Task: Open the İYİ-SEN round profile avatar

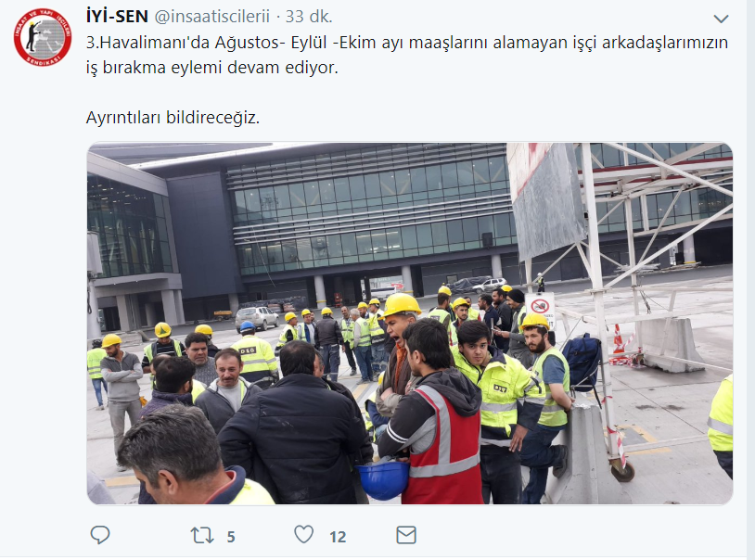Action: click(x=43, y=37)
